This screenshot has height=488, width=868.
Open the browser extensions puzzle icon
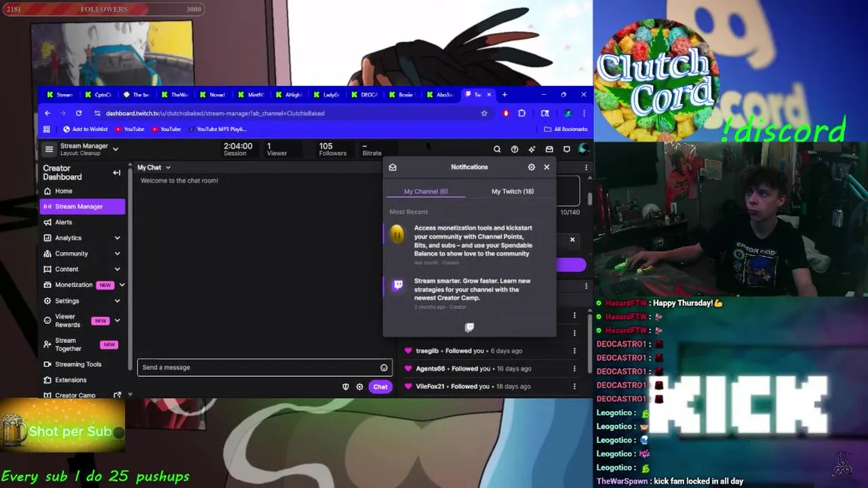521,113
